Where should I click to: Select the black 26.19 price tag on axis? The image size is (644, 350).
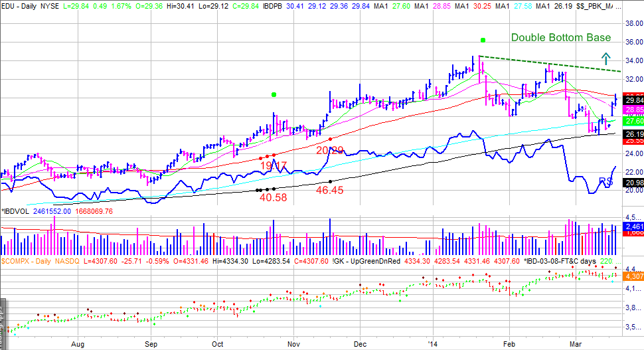click(634, 134)
